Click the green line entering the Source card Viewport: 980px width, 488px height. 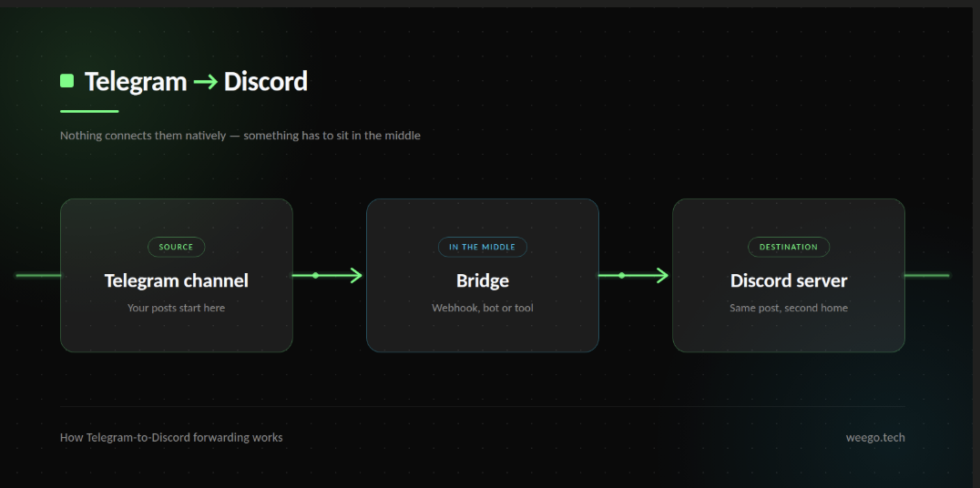click(38, 275)
